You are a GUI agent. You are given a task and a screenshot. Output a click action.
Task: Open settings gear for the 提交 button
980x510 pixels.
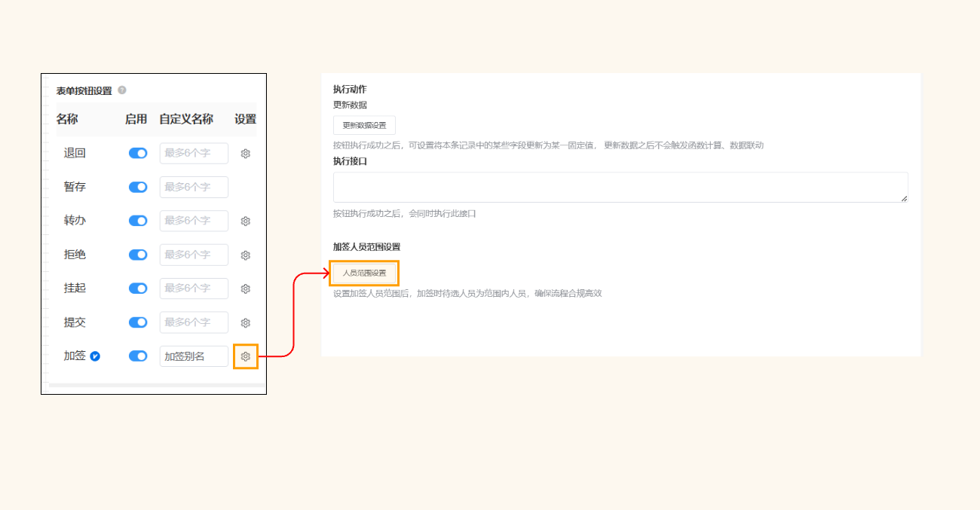pos(245,322)
